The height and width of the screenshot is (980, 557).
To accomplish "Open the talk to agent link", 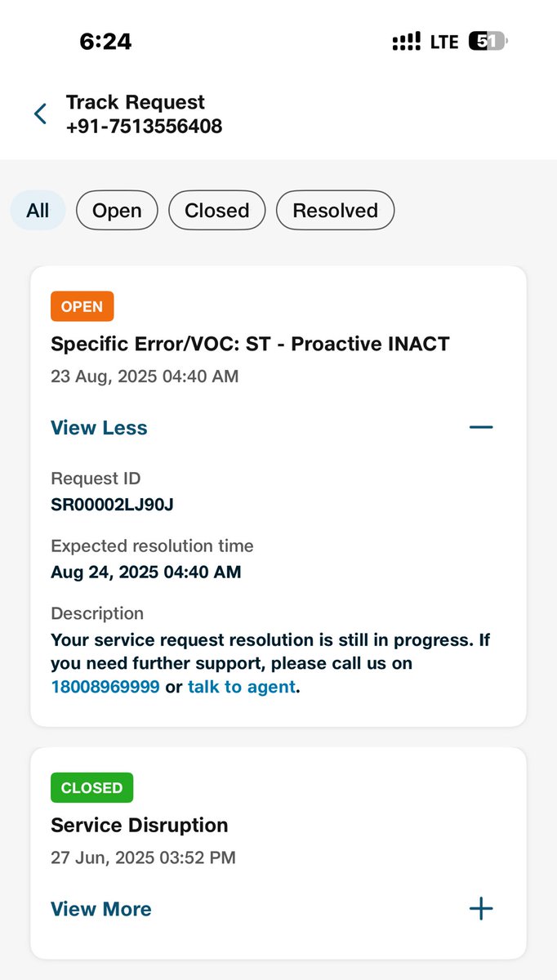I will (242, 687).
